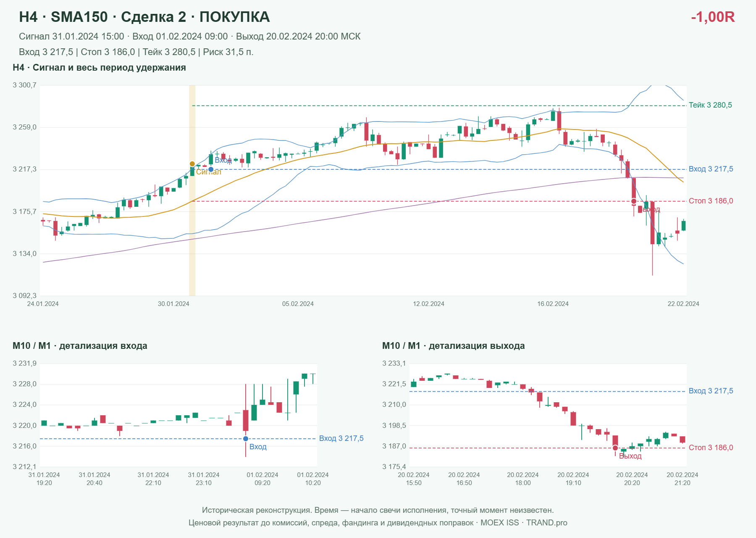Click the heading 'H4 · Сигнал и весь период удержания'

tap(99, 68)
